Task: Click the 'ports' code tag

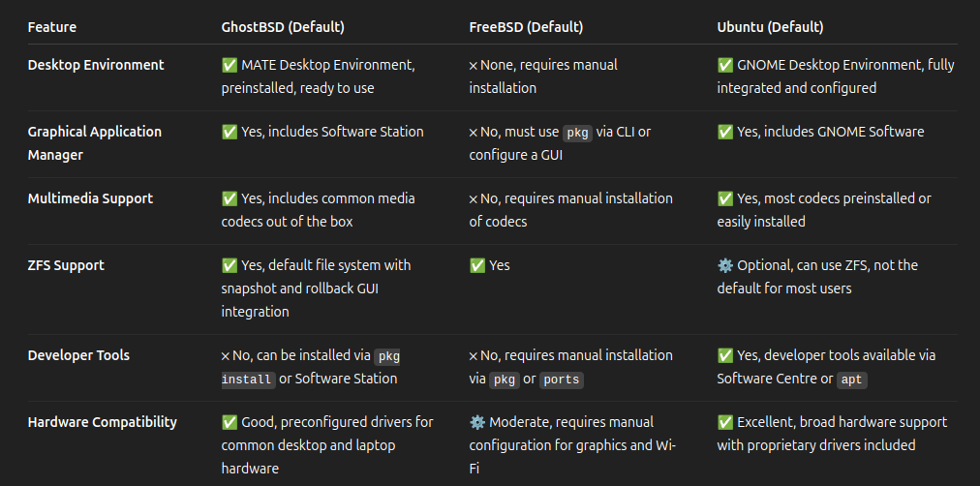Action: click(x=562, y=380)
